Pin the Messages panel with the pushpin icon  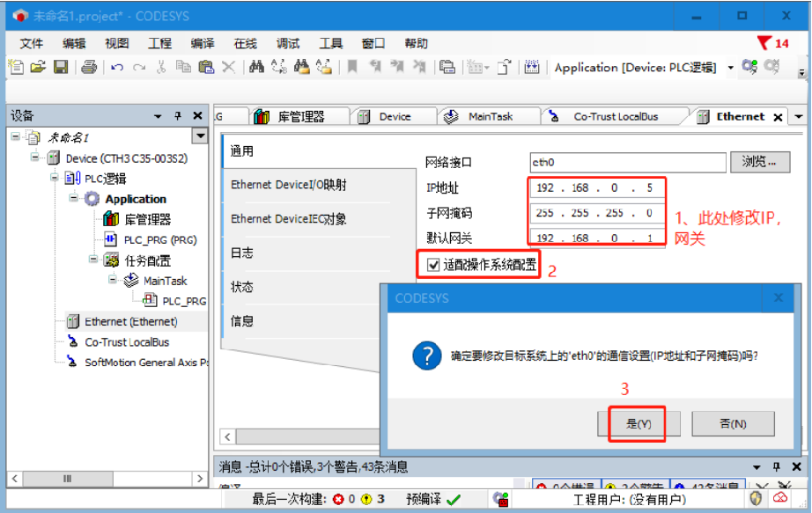[x=776, y=467]
